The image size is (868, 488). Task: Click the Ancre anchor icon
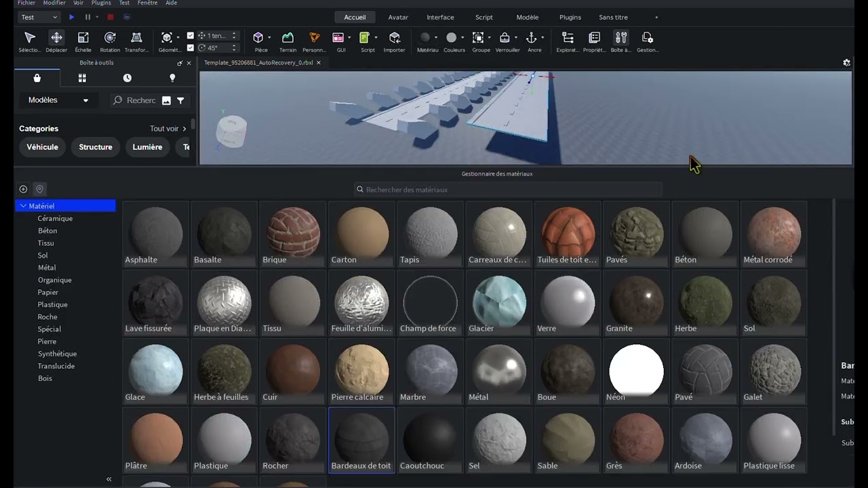click(x=532, y=38)
